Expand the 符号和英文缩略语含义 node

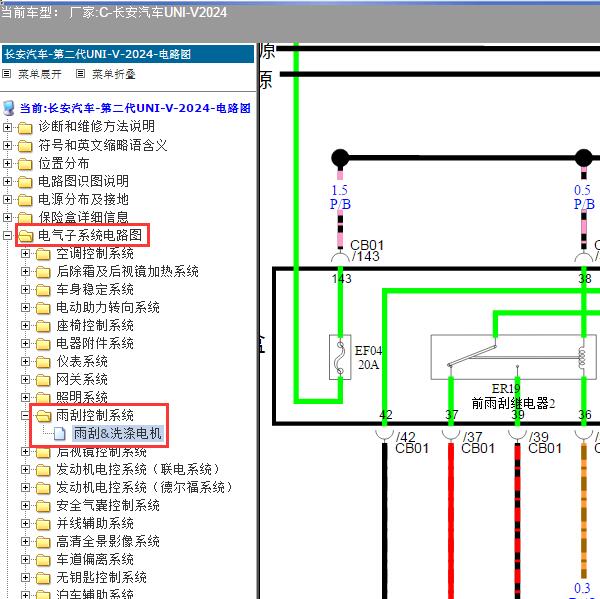7,145
